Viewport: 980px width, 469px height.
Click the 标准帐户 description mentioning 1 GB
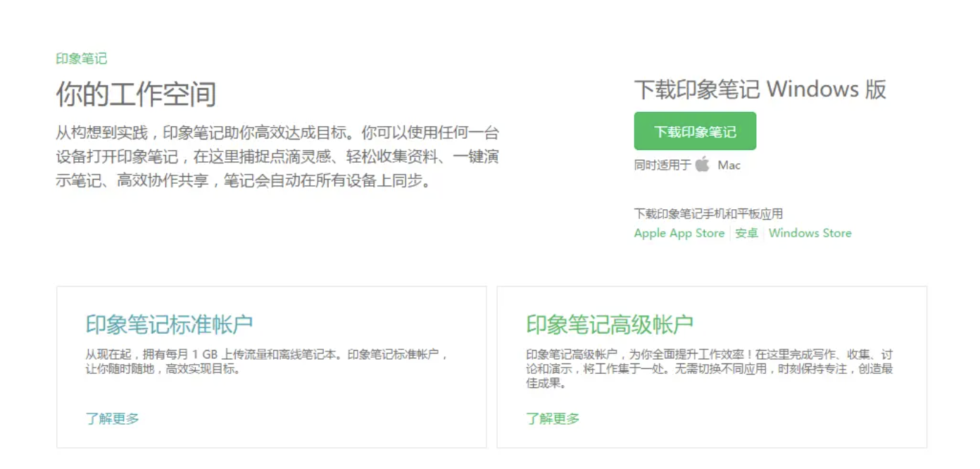pyautogui.click(x=267, y=361)
